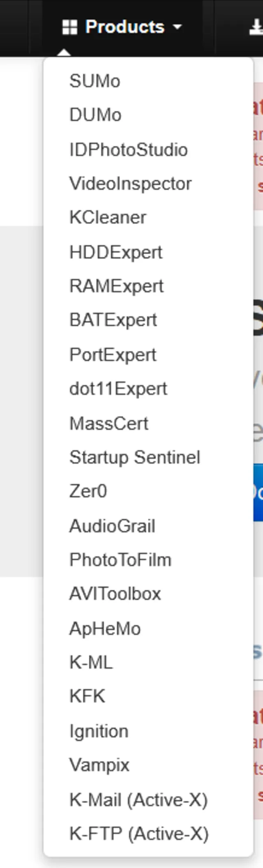Navigate to PortExpert

pyautogui.click(x=113, y=355)
